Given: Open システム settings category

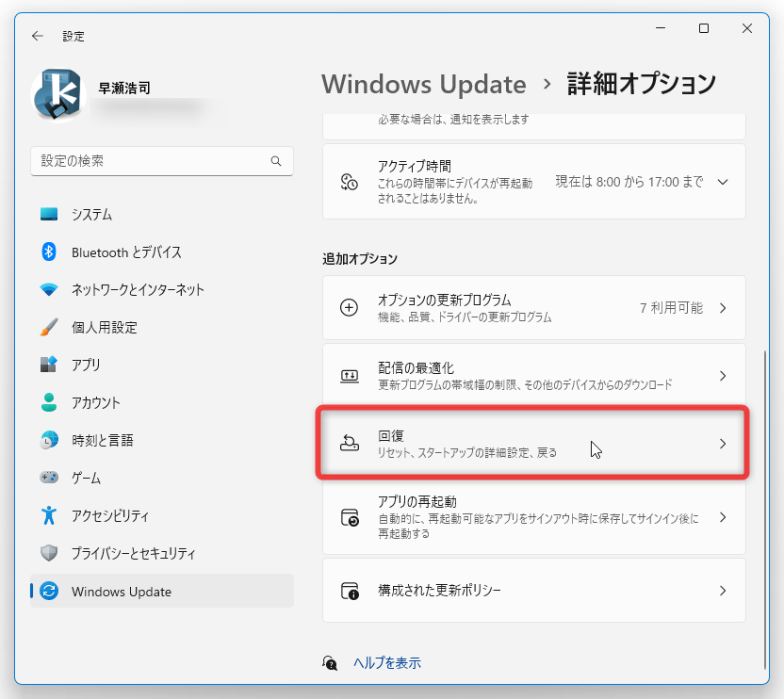Looking at the screenshot, I should pos(162,215).
